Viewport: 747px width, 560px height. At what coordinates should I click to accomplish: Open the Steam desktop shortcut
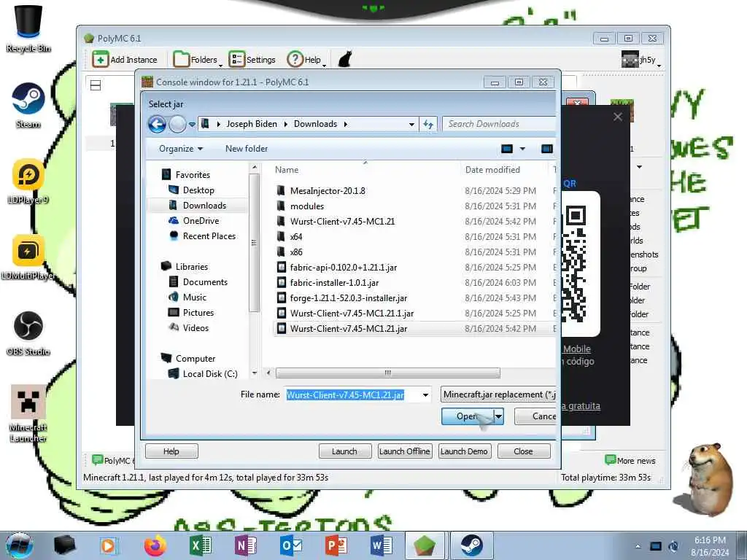pyautogui.click(x=28, y=106)
